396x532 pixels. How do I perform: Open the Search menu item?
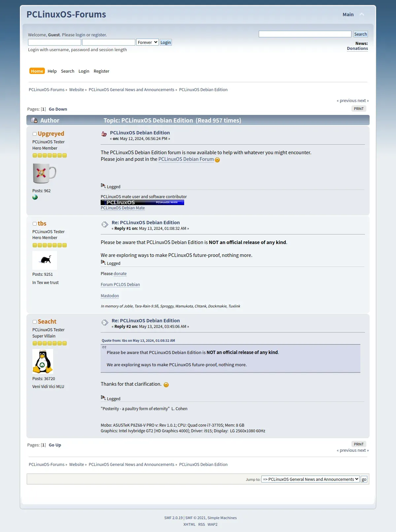click(68, 71)
